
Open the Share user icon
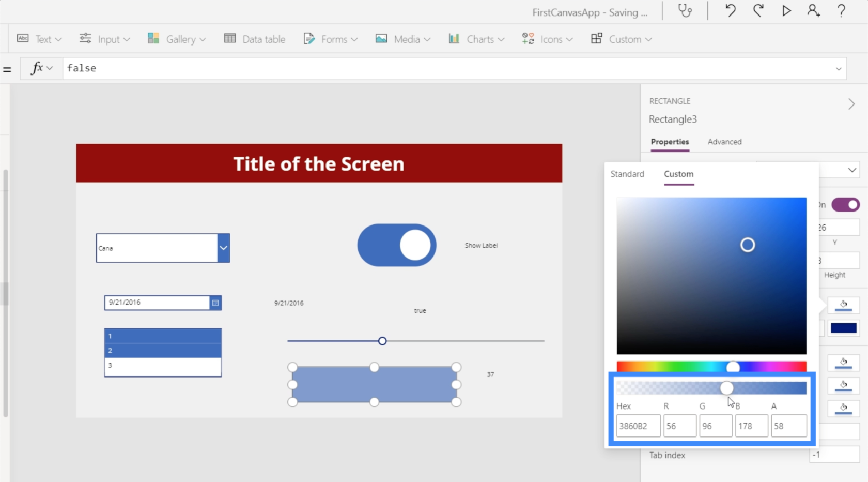coord(814,11)
